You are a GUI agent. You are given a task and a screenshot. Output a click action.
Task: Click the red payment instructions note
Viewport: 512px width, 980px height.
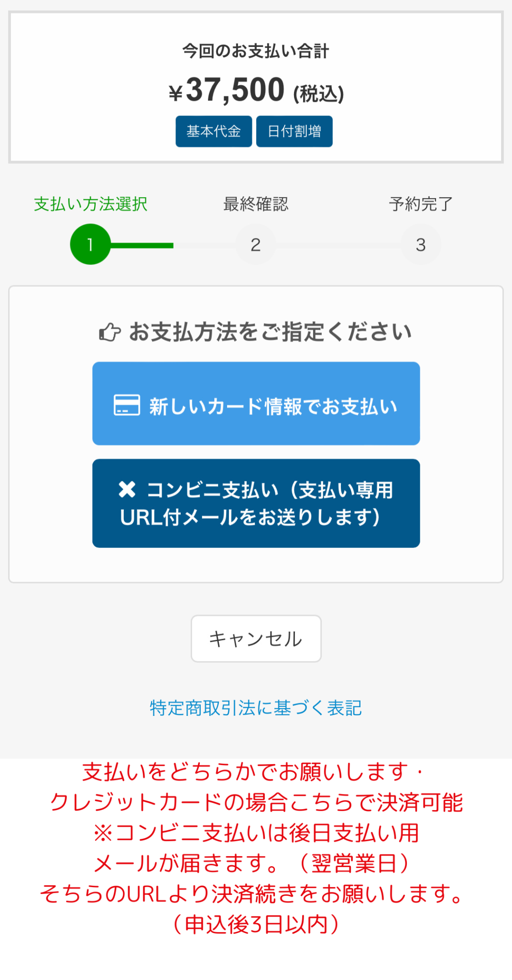click(256, 847)
